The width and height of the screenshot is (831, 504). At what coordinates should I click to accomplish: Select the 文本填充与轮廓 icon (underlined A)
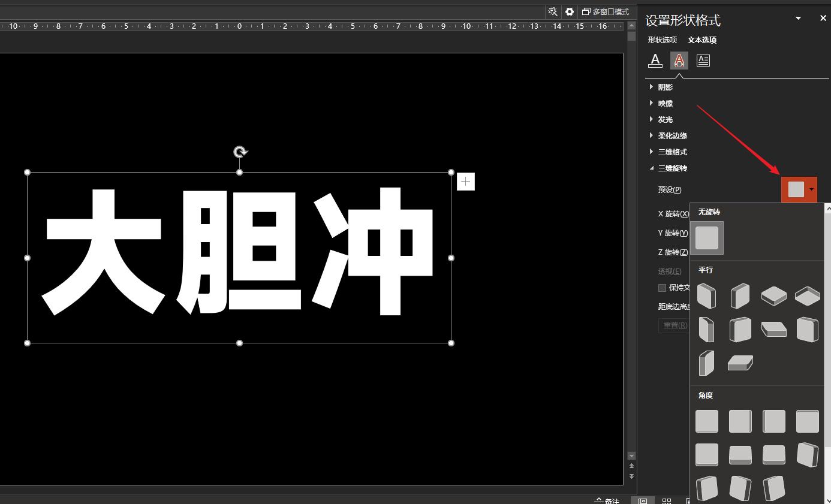[655, 60]
